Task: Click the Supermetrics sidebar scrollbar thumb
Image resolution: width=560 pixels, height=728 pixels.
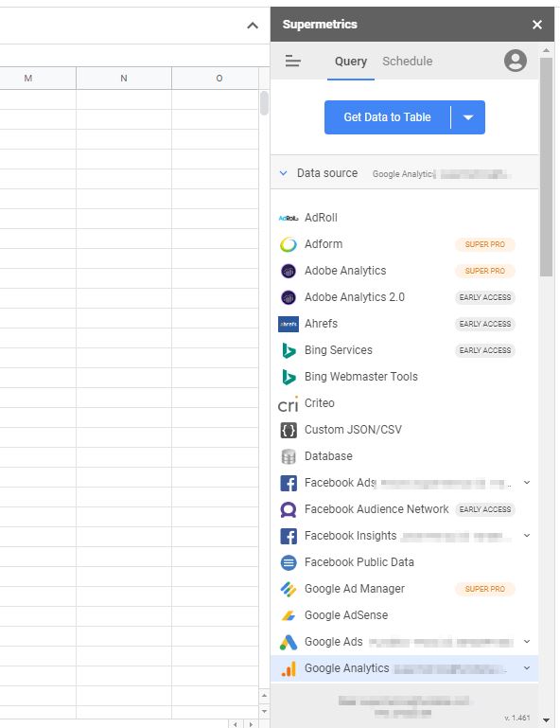Action: tap(546, 168)
